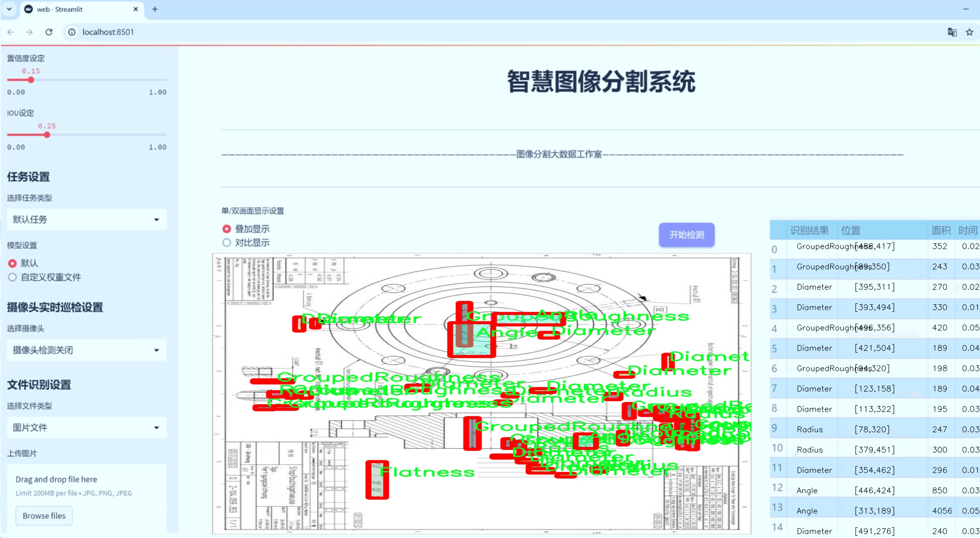The height and width of the screenshot is (538, 980).
Task: Open a new browser tab
Action: click(155, 9)
